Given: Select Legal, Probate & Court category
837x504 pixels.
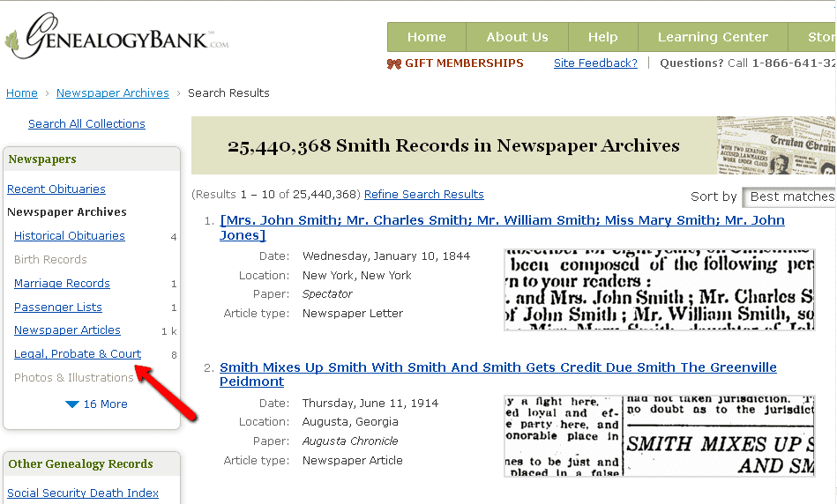Looking at the screenshot, I should 78,354.
